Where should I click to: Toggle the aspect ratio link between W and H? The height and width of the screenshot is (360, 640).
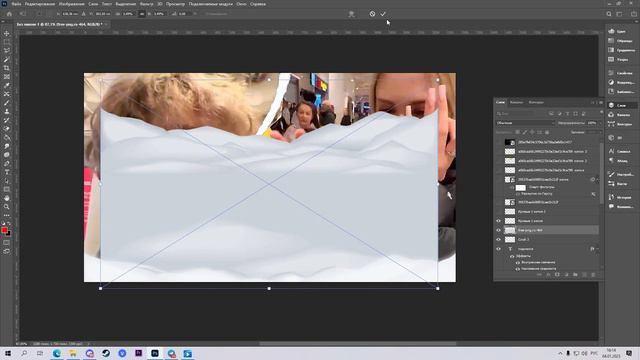click(142, 13)
